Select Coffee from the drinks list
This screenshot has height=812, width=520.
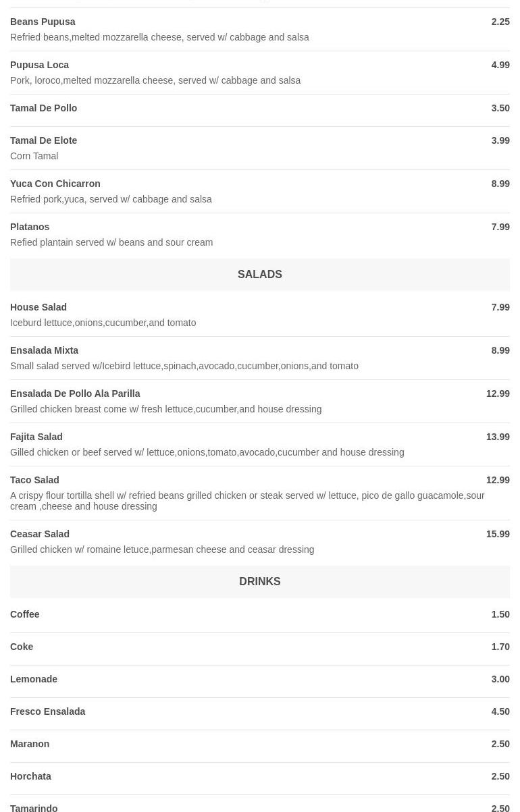[x=25, y=614]
